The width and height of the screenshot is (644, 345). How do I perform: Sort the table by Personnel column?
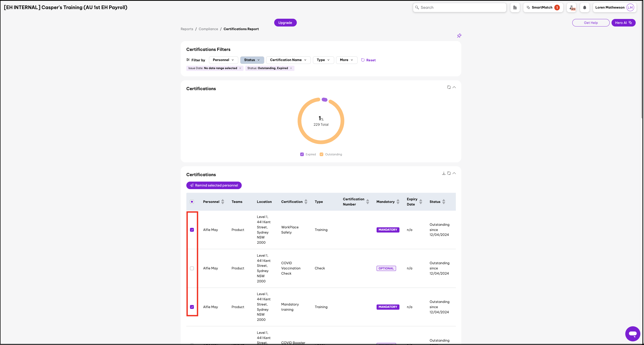pyautogui.click(x=223, y=202)
